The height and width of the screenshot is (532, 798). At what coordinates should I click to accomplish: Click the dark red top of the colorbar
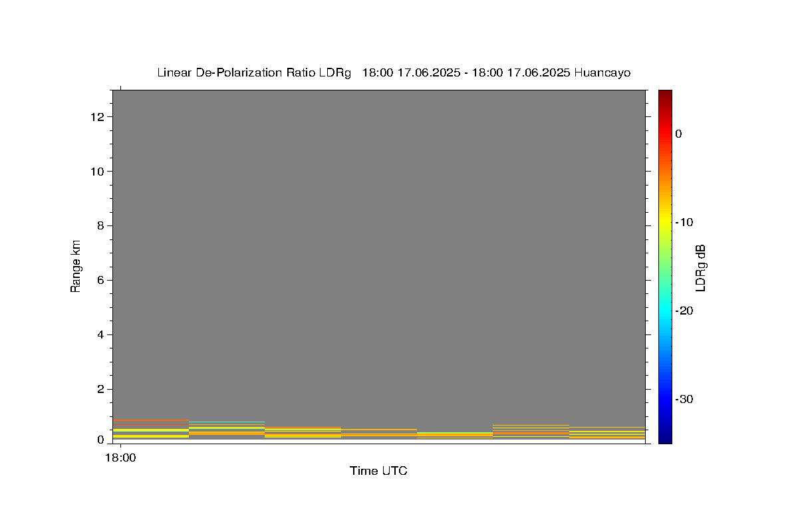(x=665, y=94)
